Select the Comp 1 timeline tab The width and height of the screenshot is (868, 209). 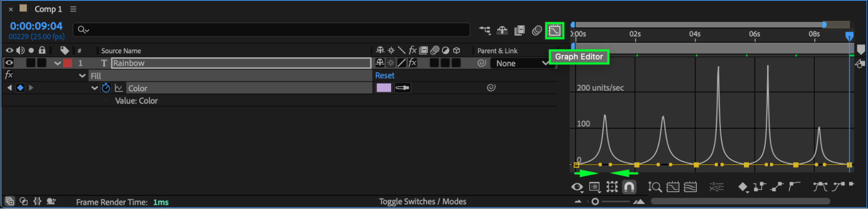pos(48,9)
